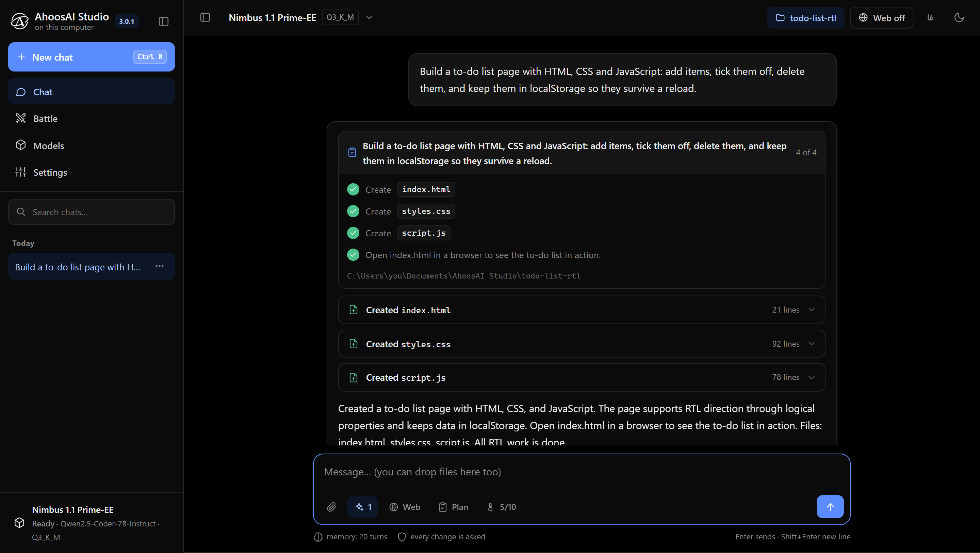Screen dimensions: 980x553
Task: Switch interface language with the فا icon
Action: (930, 17)
